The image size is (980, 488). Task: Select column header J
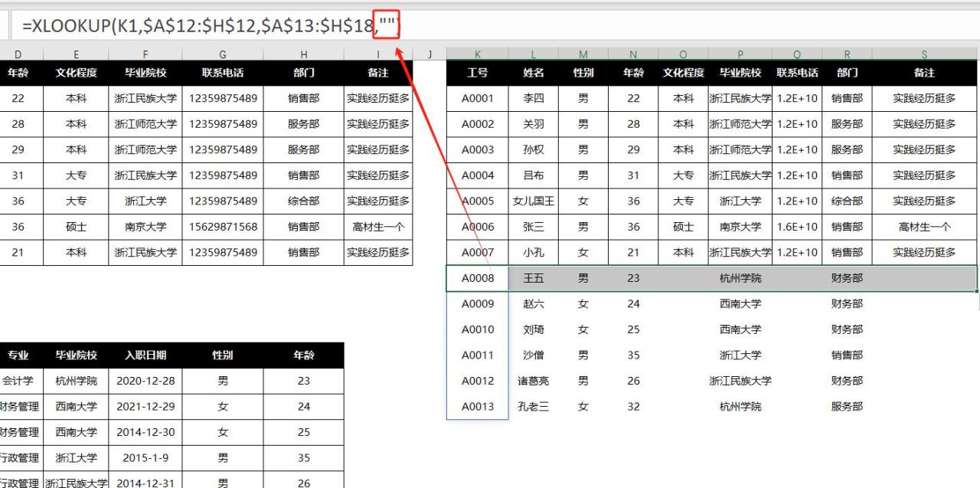(430, 54)
